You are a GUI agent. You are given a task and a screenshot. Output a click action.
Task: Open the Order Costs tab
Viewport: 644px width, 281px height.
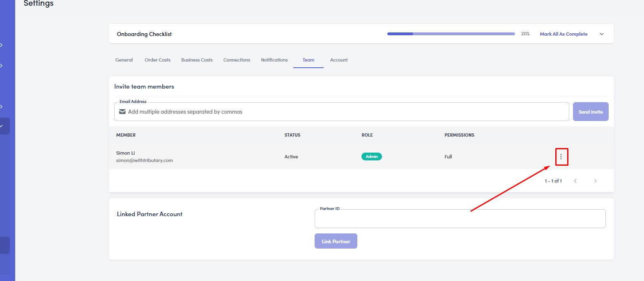[157, 60]
